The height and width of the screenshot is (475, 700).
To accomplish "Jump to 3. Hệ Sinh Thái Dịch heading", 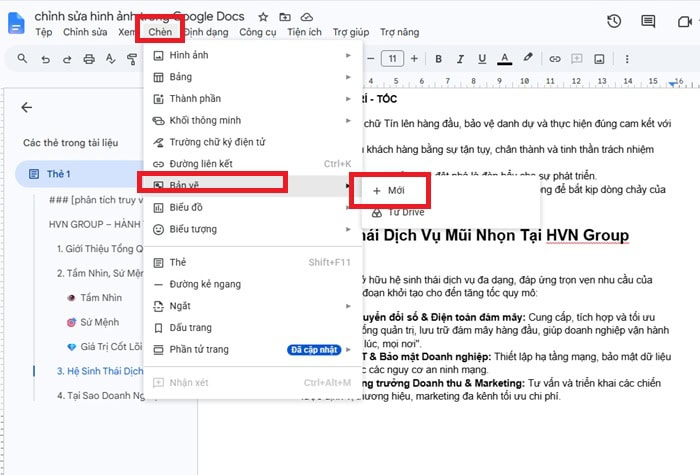I will [x=100, y=371].
